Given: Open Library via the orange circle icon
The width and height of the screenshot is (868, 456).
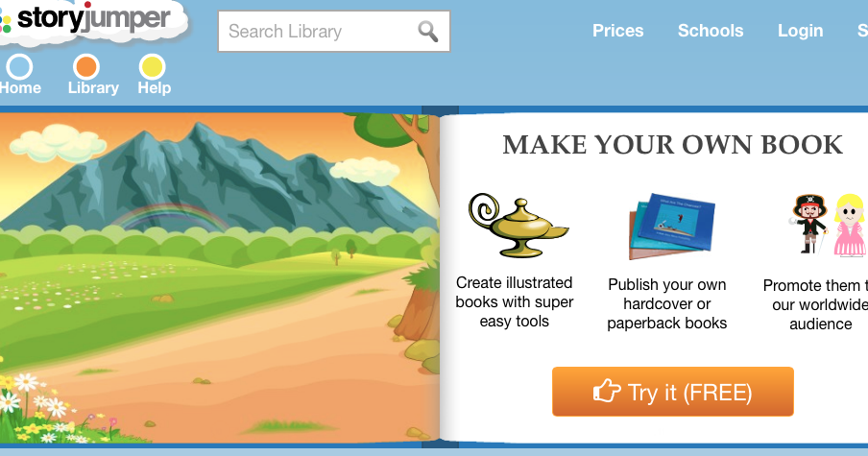Looking at the screenshot, I should click(x=86, y=67).
